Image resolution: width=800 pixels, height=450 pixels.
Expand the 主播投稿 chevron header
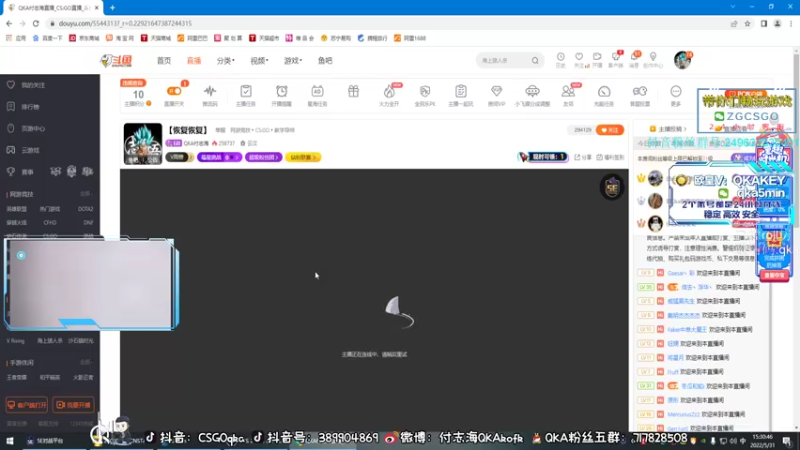tap(668, 129)
